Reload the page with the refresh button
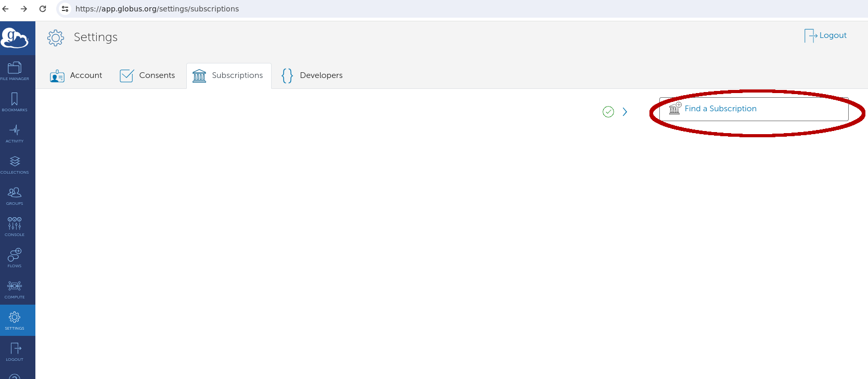Screen dimensions: 868x379 click(x=43, y=9)
